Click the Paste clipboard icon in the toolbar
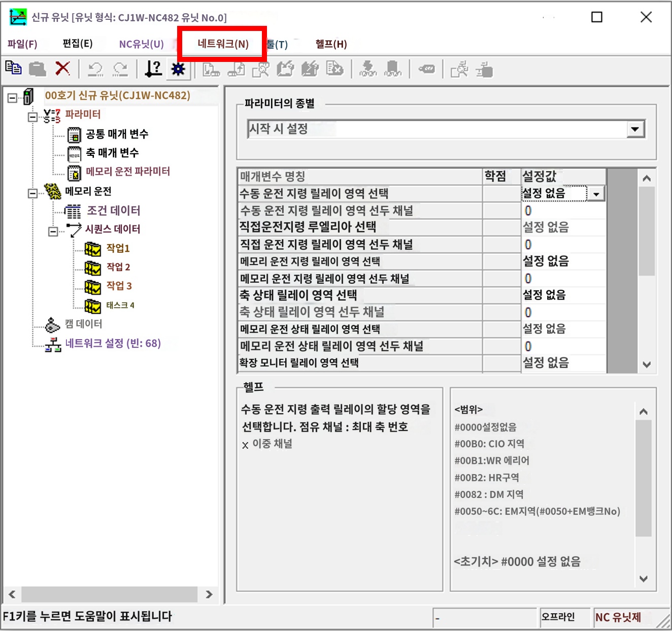The width and height of the screenshot is (672, 631). [38, 69]
